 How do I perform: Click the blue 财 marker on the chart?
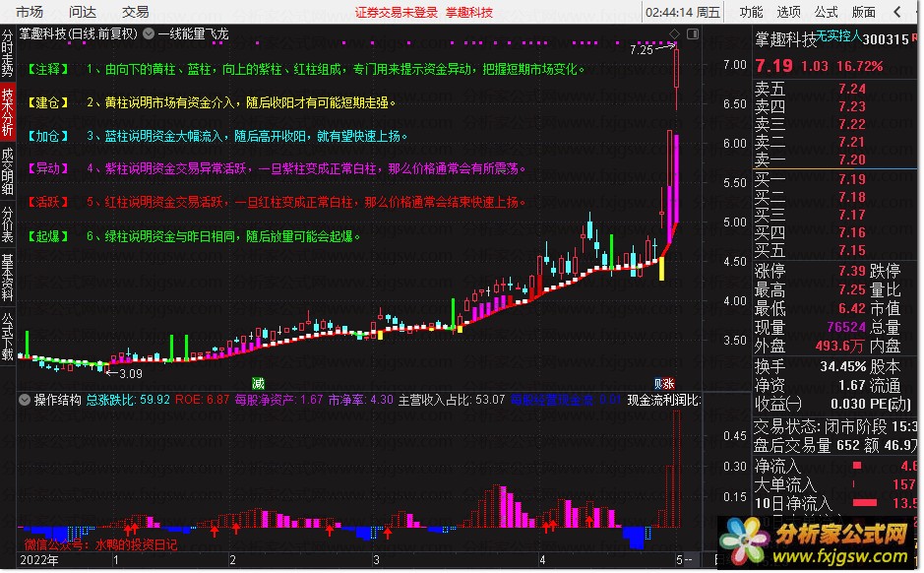point(658,384)
